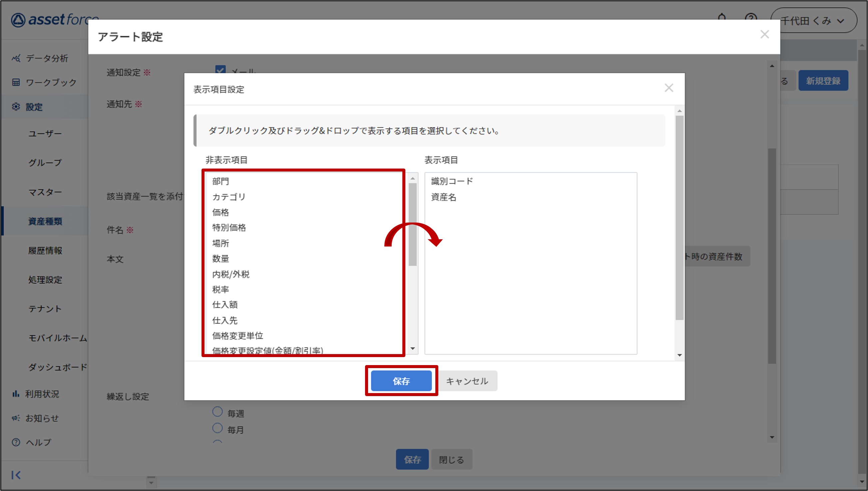Select カテゴリ in the 非表示項目 list

[x=229, y=197]
